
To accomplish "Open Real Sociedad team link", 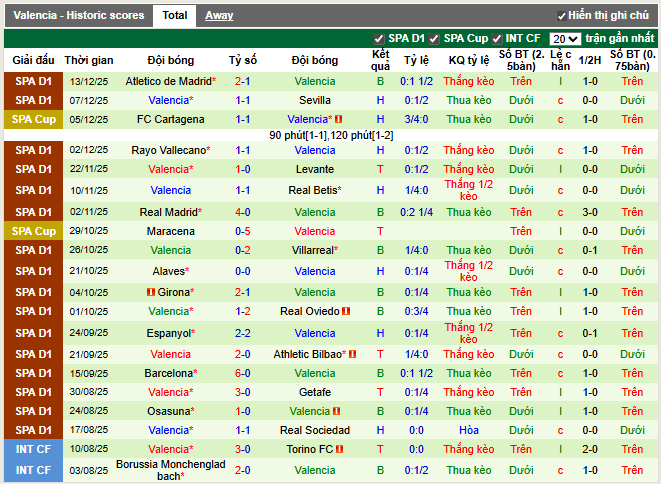I will pyautogui.click(x=314, y=430).
